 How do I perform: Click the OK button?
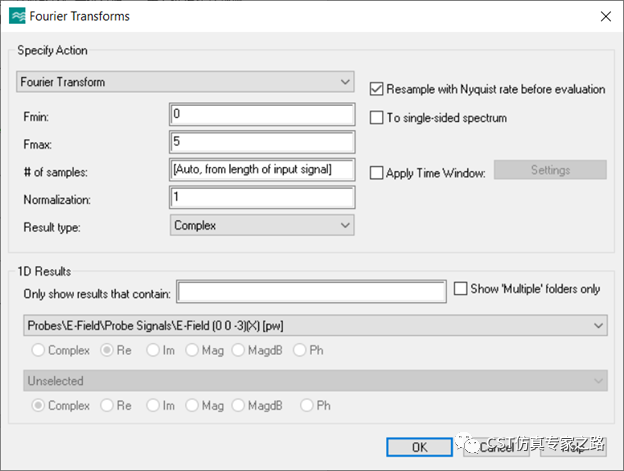[419, 447]
